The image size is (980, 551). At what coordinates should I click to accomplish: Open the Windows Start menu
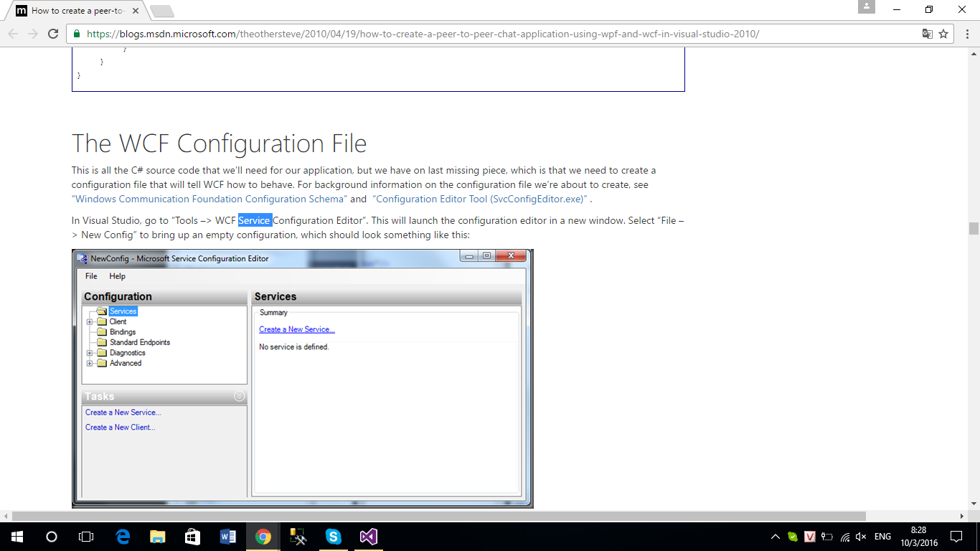[x=17, y=537]
